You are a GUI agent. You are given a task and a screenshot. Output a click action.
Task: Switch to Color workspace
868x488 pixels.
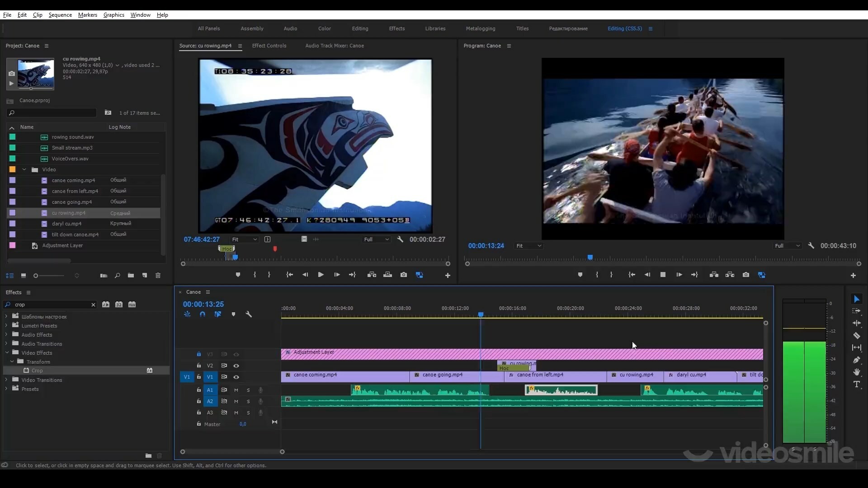[x=324, y=28]
